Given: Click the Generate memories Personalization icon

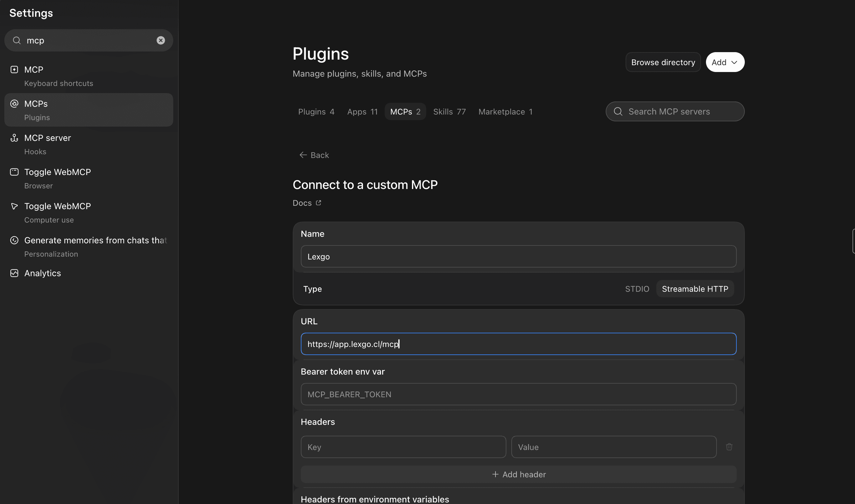Looking at the screenshot, I should tap(14, 240).
